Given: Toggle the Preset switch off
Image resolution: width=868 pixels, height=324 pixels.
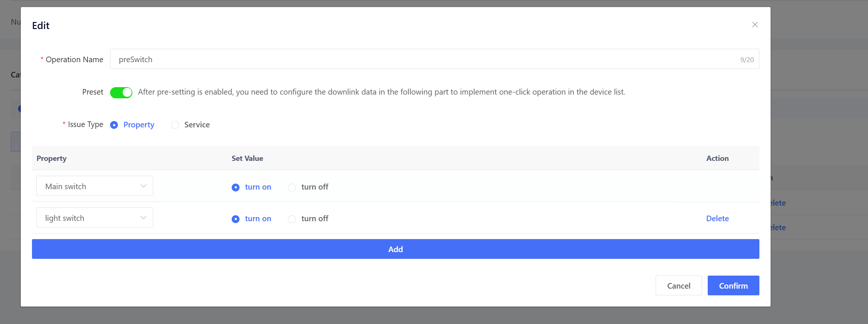Looking at the screenshot, I should [121, 92].
